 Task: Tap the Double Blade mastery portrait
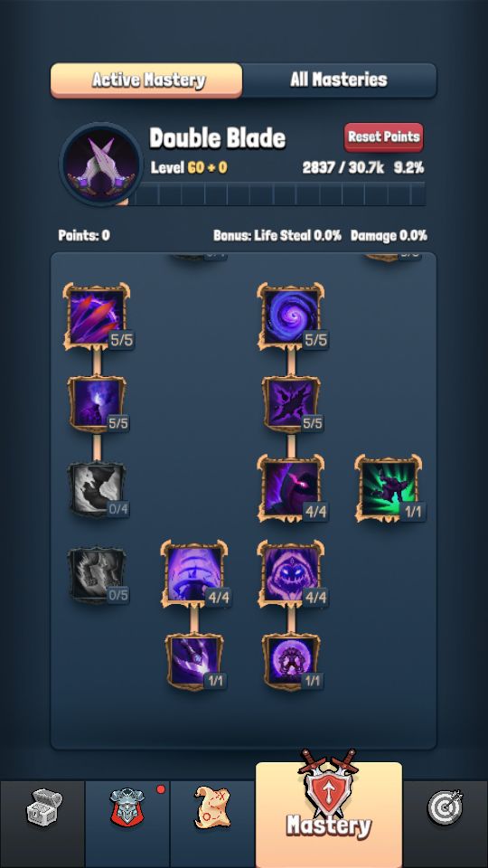pos(101,164)
